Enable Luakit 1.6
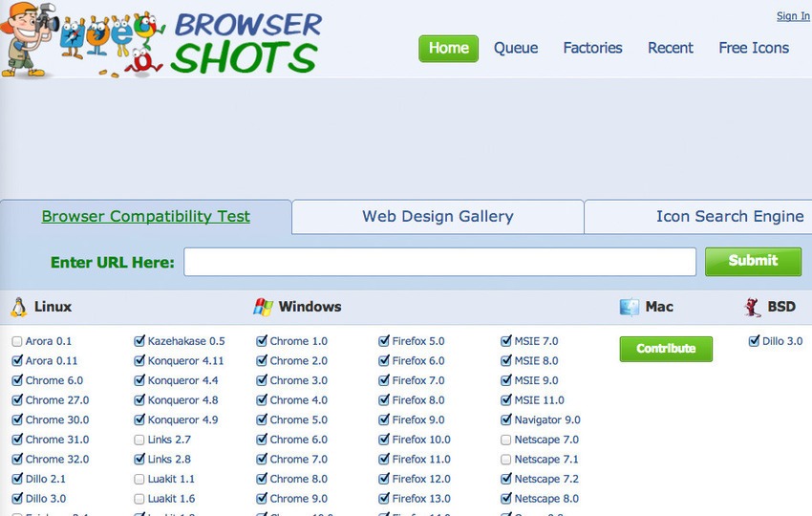The image size is (812, 516). pyautogui.click(x=139, y=499)
